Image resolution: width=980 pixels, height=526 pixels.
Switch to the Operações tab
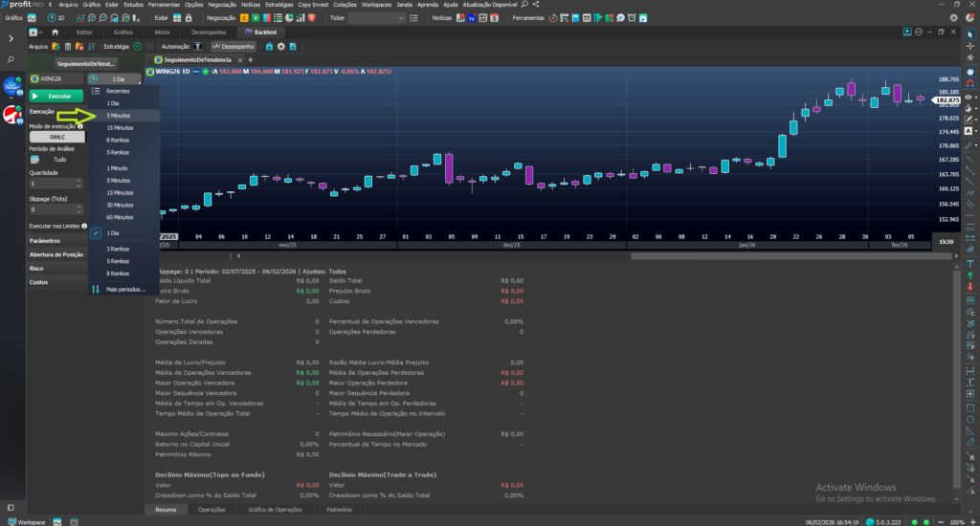212,511
